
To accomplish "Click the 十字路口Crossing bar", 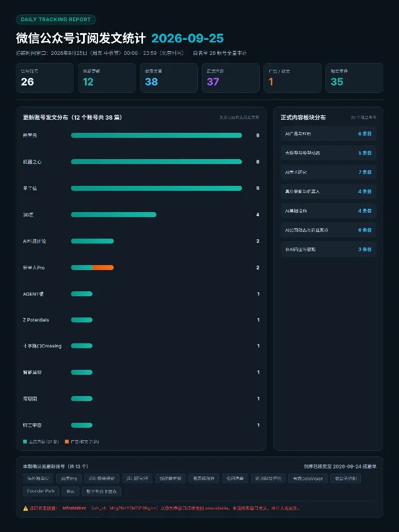I will click(x=82, y=346).
